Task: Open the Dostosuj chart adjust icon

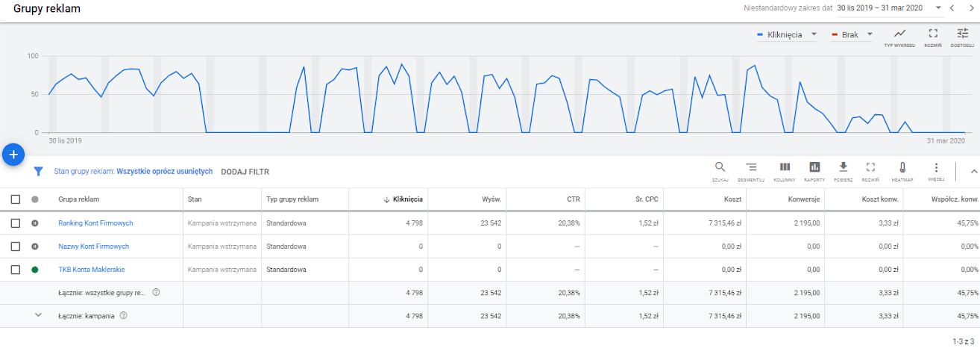Action: pos(963,34)
